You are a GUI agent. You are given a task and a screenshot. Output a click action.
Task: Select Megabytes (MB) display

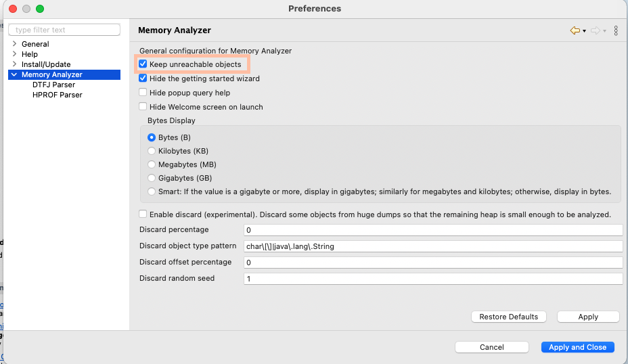(x=152, y=164)
